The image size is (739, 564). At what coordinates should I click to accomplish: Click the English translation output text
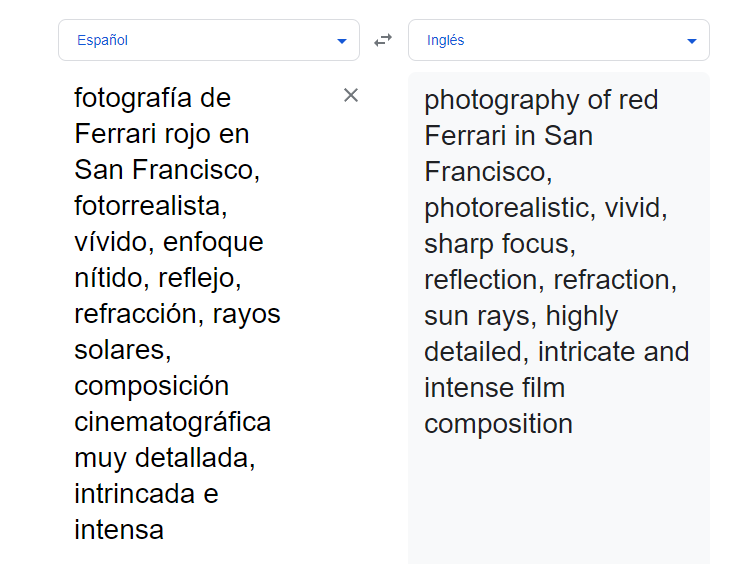point(557,262)
